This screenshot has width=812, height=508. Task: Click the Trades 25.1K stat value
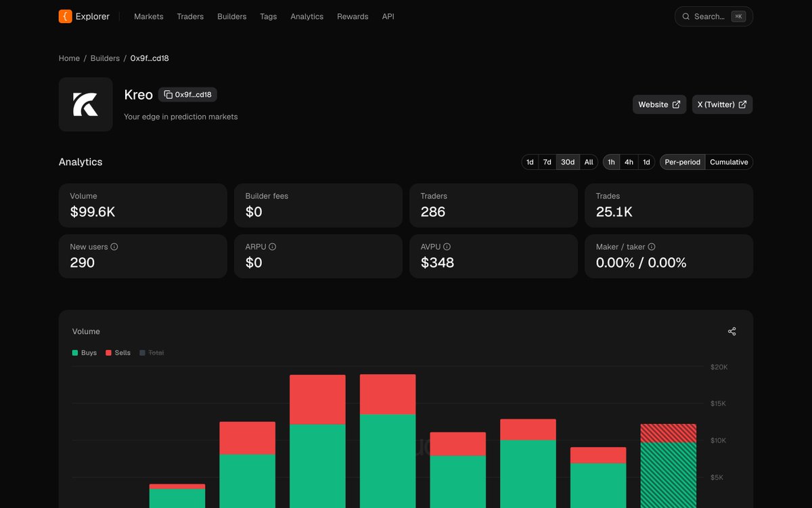(614, 212)
